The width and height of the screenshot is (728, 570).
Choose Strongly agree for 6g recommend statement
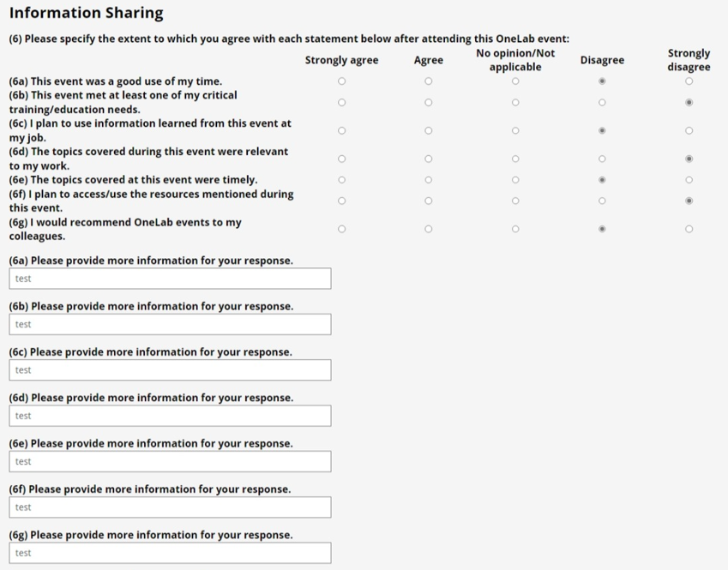(342, 229)
